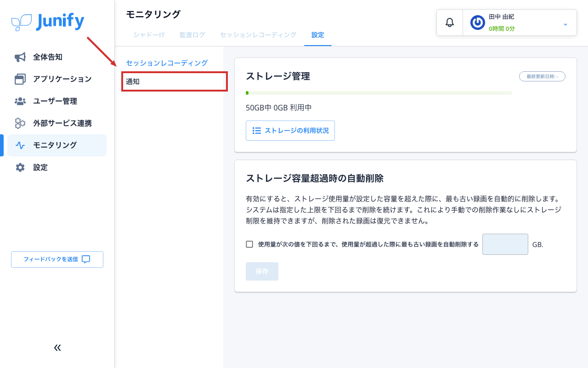Select the 設定 tab in Monitoring header
This screenshot has width=588, height=368.
coord(318,35)
